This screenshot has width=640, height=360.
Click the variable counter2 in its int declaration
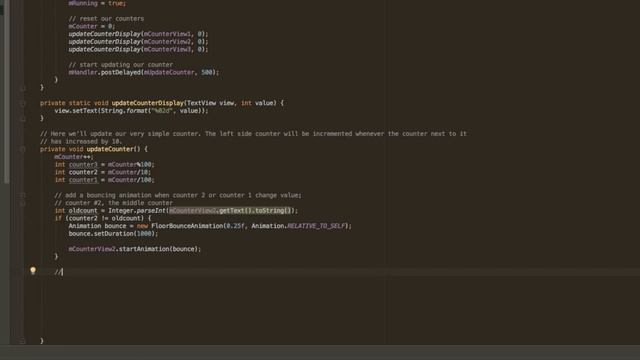(83, 172)
